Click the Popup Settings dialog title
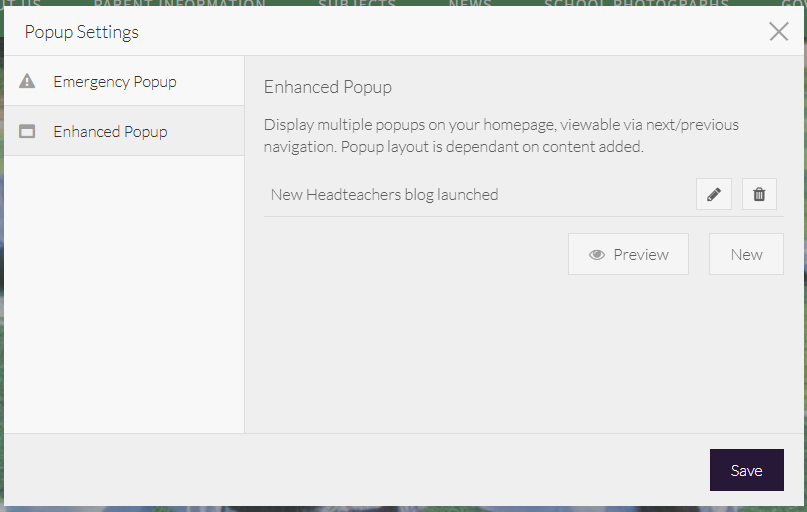The image size is (807, 512). (82, 32)
